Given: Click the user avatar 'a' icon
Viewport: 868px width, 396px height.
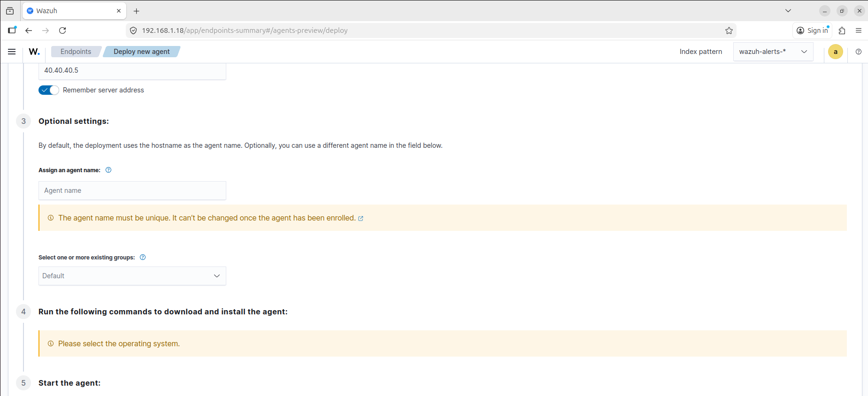Looking at the screenshot, I should click(x=835, y=52).
